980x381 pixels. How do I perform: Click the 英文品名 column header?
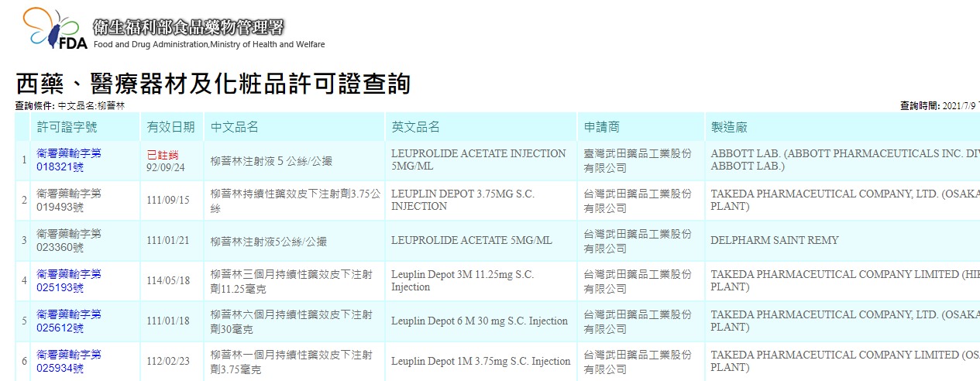415,127
